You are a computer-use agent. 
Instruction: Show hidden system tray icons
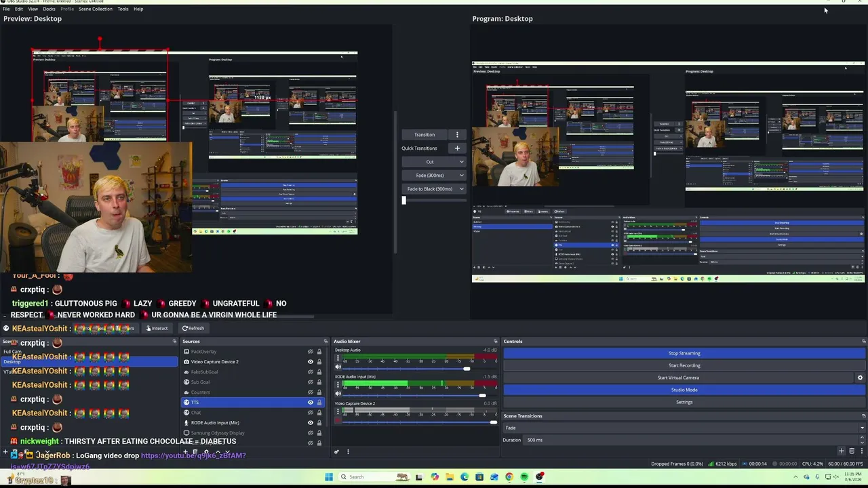(795, 477)
